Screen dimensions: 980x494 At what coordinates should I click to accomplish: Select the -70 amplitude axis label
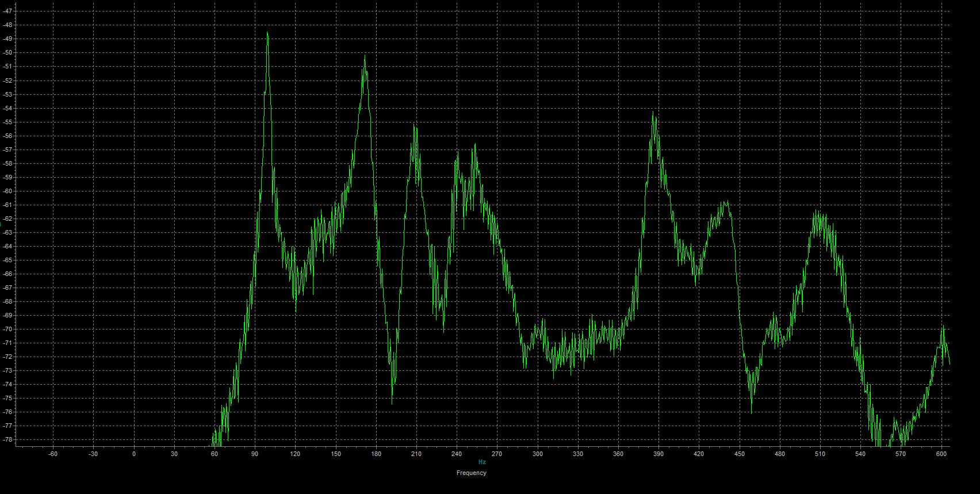[8, 329]
